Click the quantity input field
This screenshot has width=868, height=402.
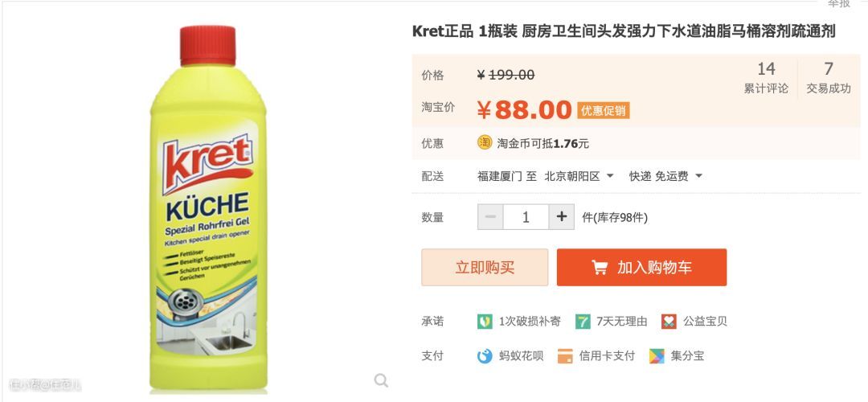[526, 217]
